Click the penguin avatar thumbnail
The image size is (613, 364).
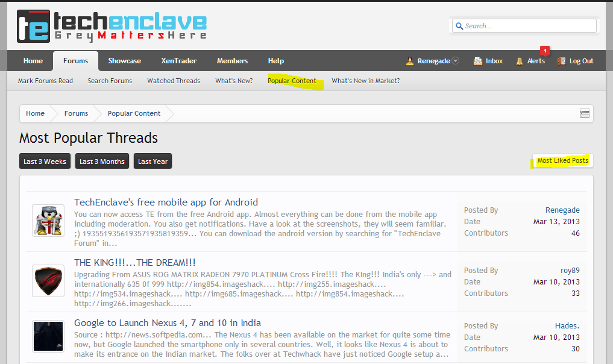48,221
